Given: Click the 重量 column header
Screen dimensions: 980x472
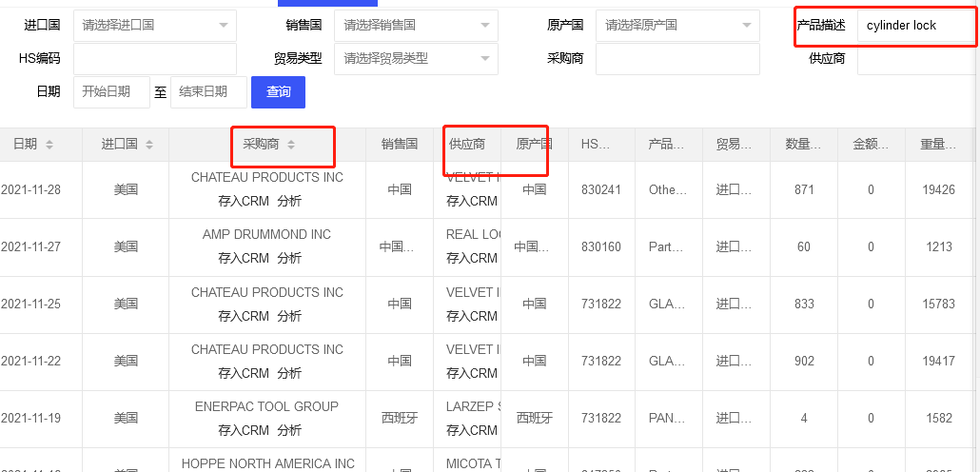Looking at the screenshot, I should (939, 145).
